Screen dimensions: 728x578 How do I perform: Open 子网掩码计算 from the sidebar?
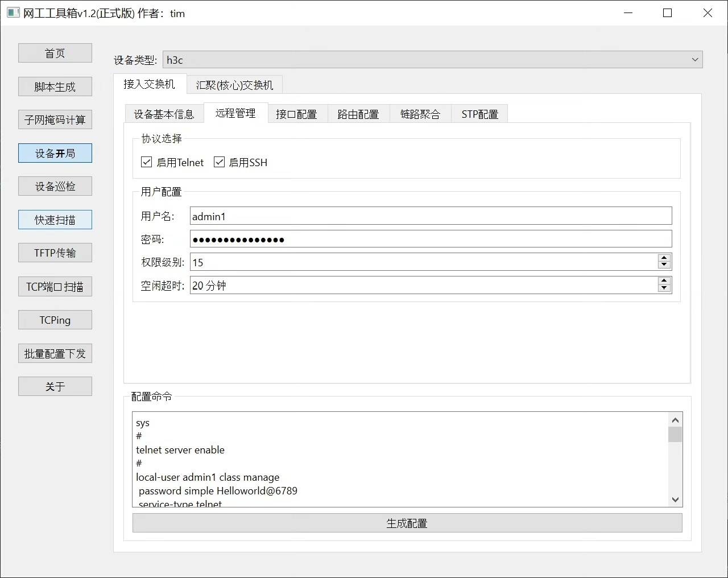click(x=55, y=120)
